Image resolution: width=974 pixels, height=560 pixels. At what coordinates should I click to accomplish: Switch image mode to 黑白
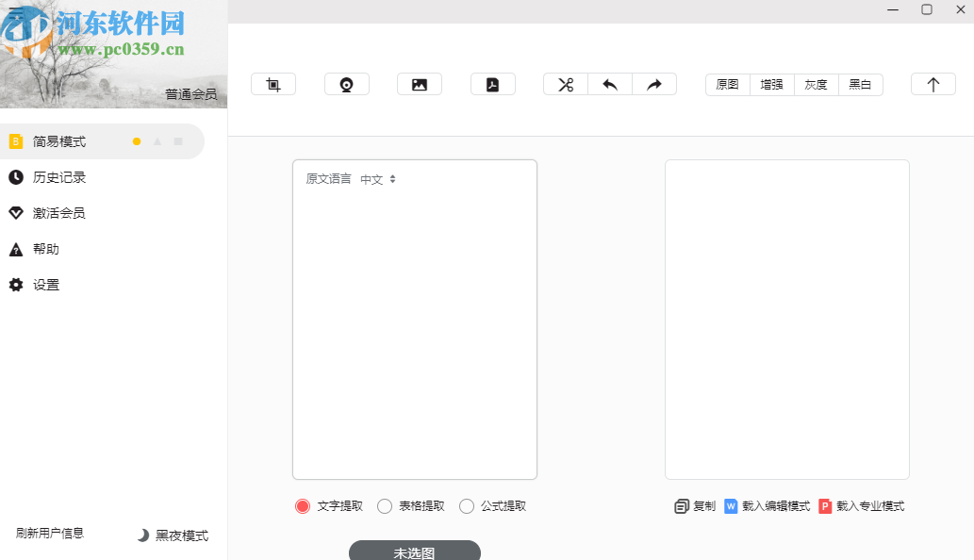(x=861, y=85)
